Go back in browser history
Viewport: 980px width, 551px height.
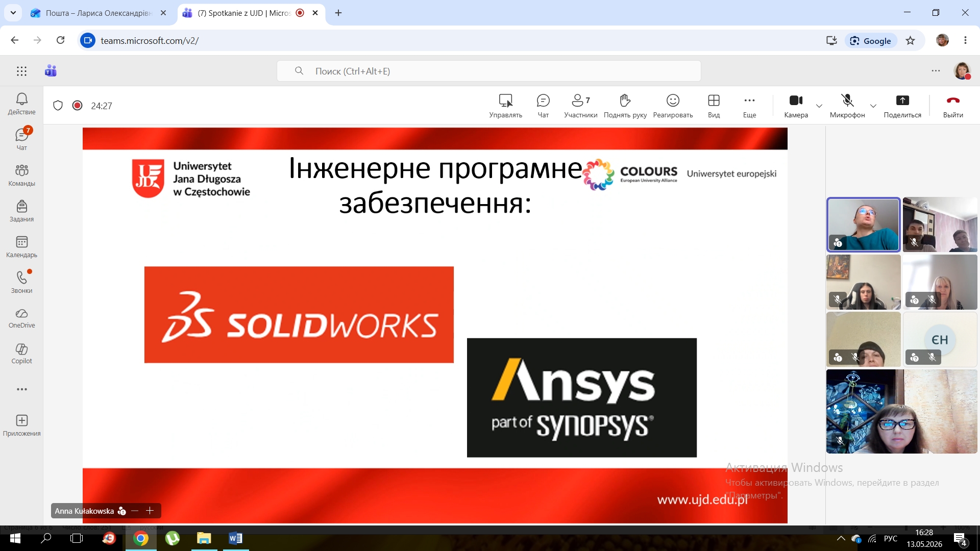[14, 40]
